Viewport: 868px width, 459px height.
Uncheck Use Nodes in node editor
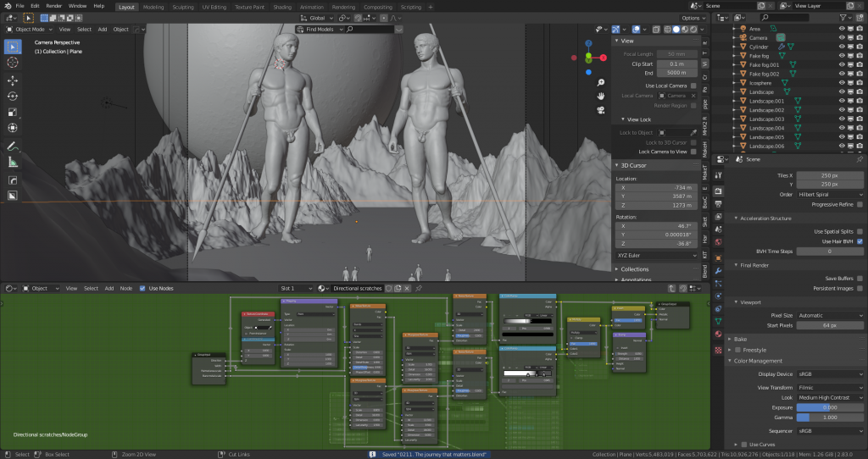pos(142,288)
